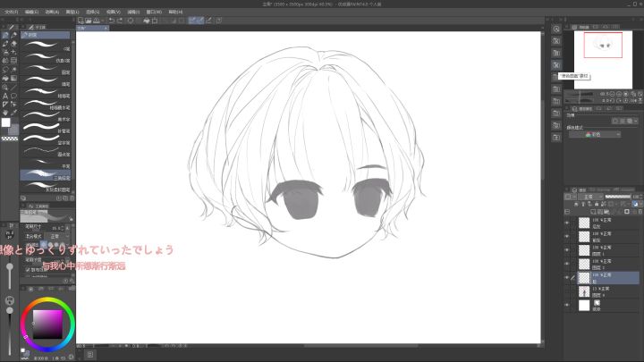The image size is (644, 362).
Task: Select the Lasso selection tool
Action: 5,70
